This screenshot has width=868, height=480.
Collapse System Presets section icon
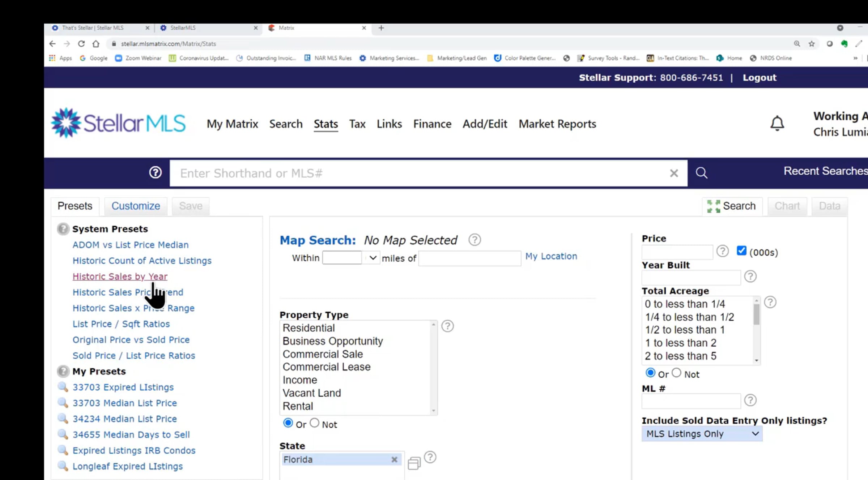click(63, 229)
